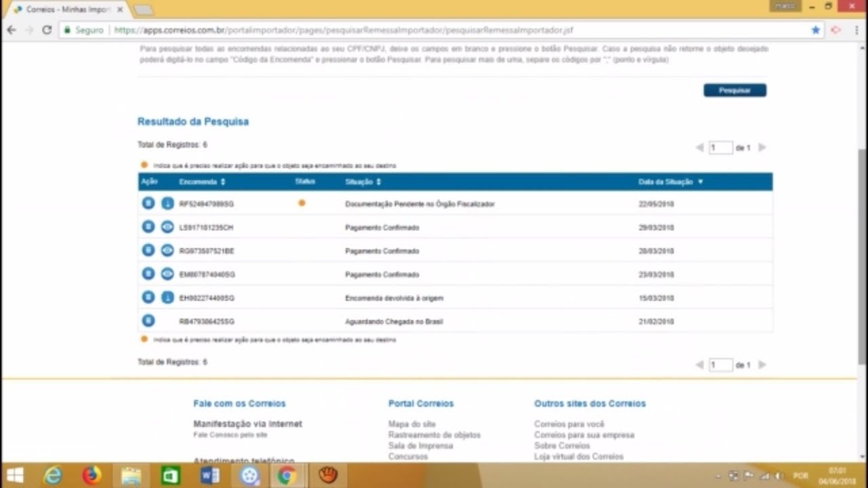Select the Aguardando Chegada no Brasil text
This screenshot has width=868, height=488.
(394, 321)
